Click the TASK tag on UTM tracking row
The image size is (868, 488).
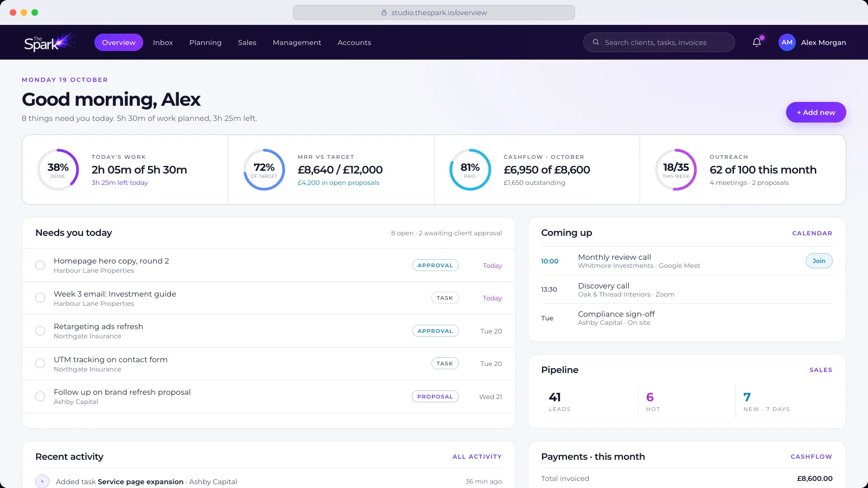click(x=445, y=363)
